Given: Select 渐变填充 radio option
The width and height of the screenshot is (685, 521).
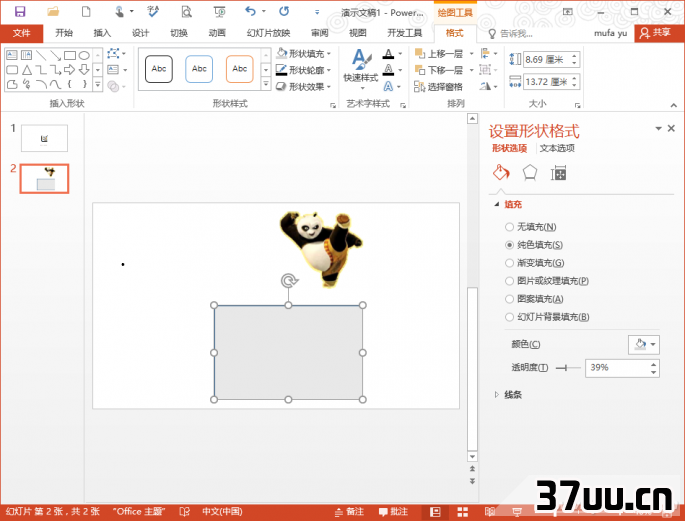Looking at the screenshot, I should [x=509, y=263].
